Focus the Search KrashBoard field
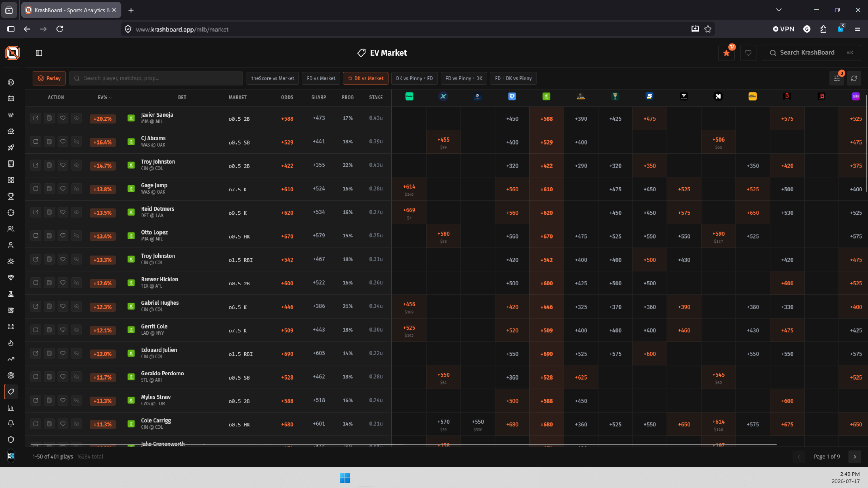Viewport: 868px width, 488px height. pyautogui.click(x=811, y=53)
